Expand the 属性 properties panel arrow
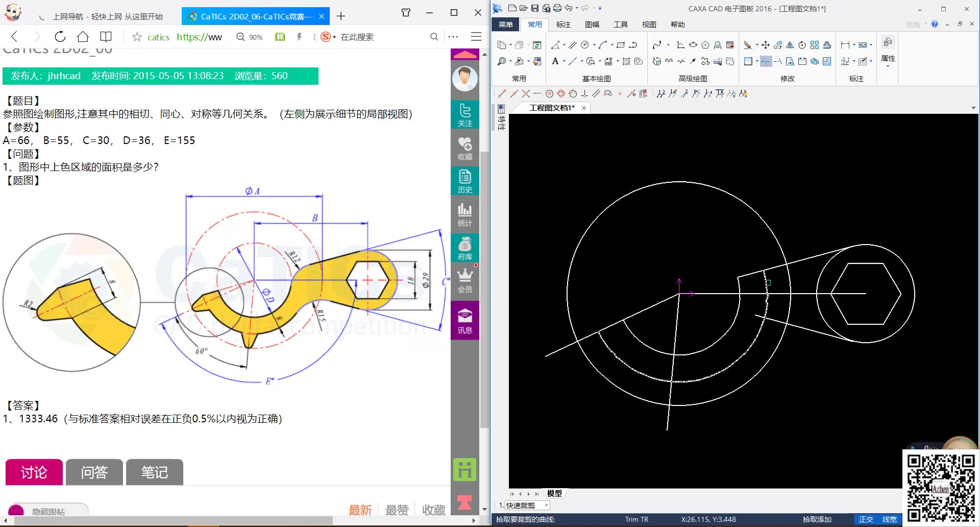 point(888,66)
